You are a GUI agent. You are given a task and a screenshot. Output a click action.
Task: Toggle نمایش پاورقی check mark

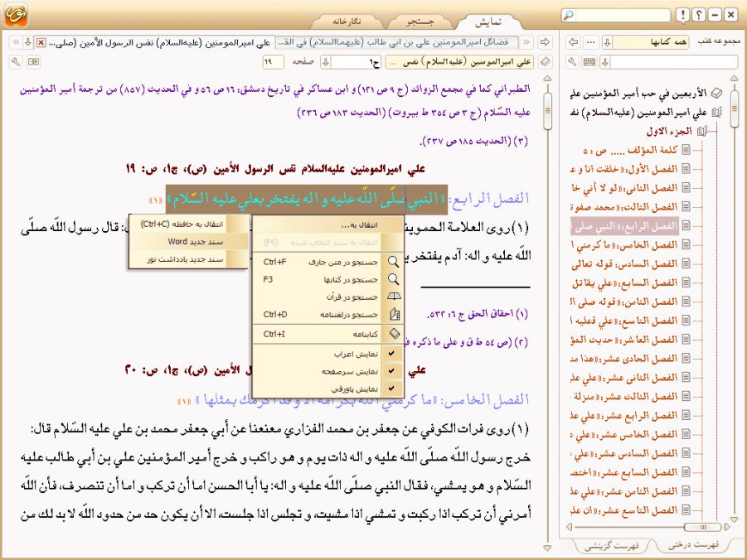click(x=391, y=389)
